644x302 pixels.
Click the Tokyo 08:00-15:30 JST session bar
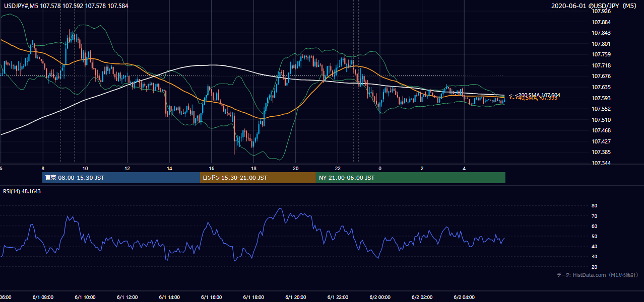pyautogui.click(x=121, y=178)
